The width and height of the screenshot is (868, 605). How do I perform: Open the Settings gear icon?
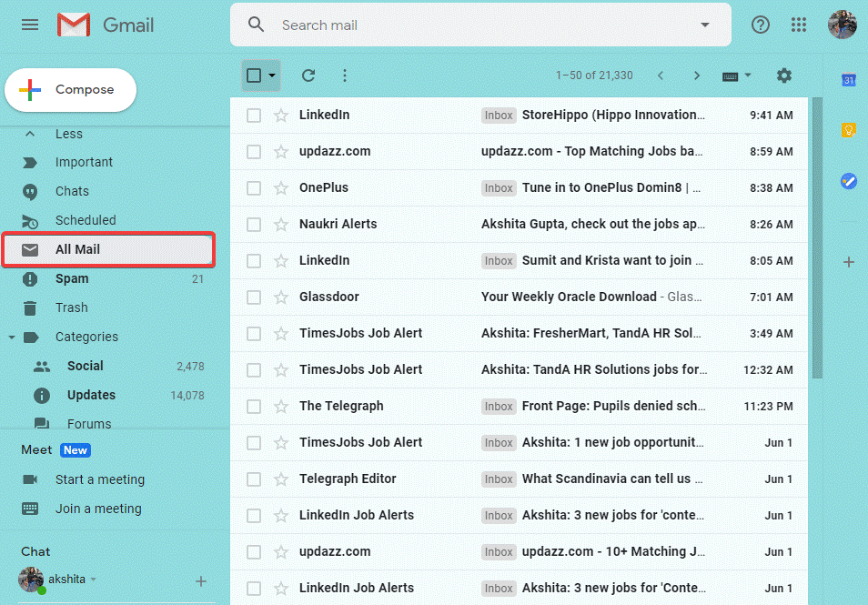[784, 76]
